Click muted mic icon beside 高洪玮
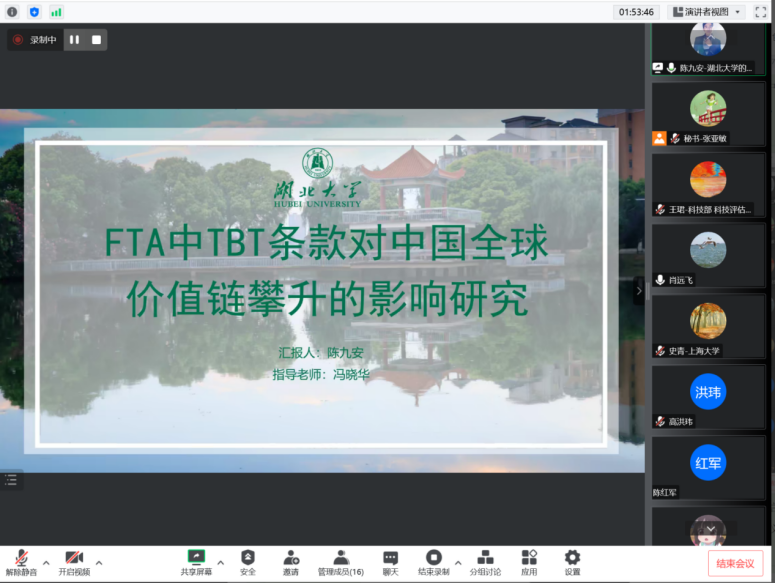 click(660, 421)
